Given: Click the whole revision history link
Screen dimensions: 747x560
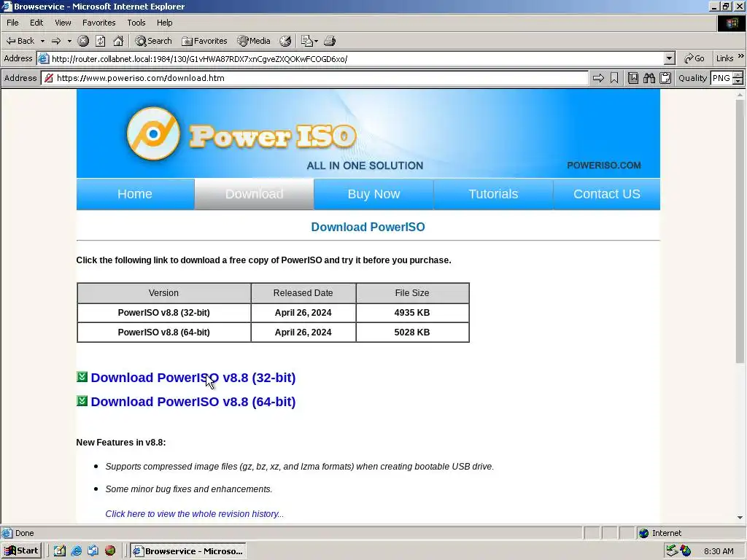Looking at the screenshot, I should 194,514.
